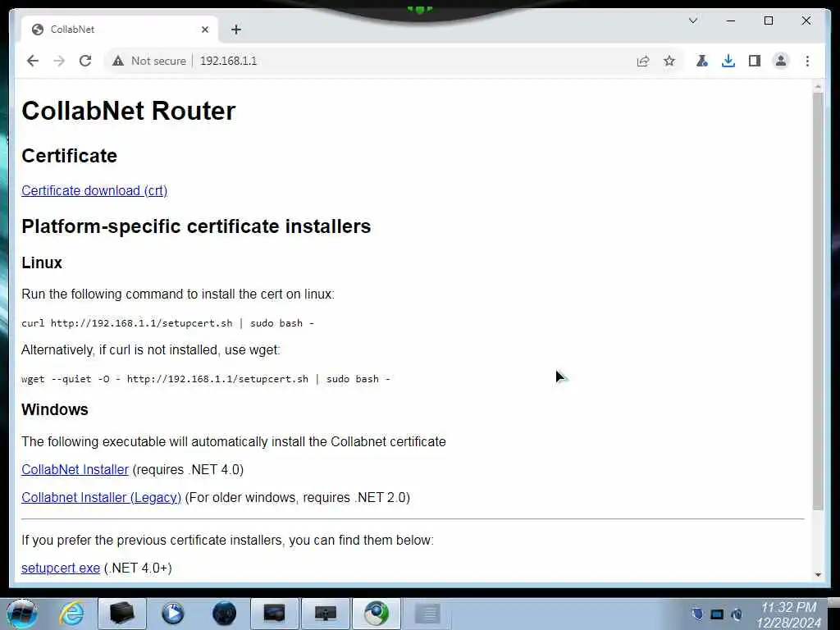
Task: Open the media player taskbar icon
Action: [172, 614]
